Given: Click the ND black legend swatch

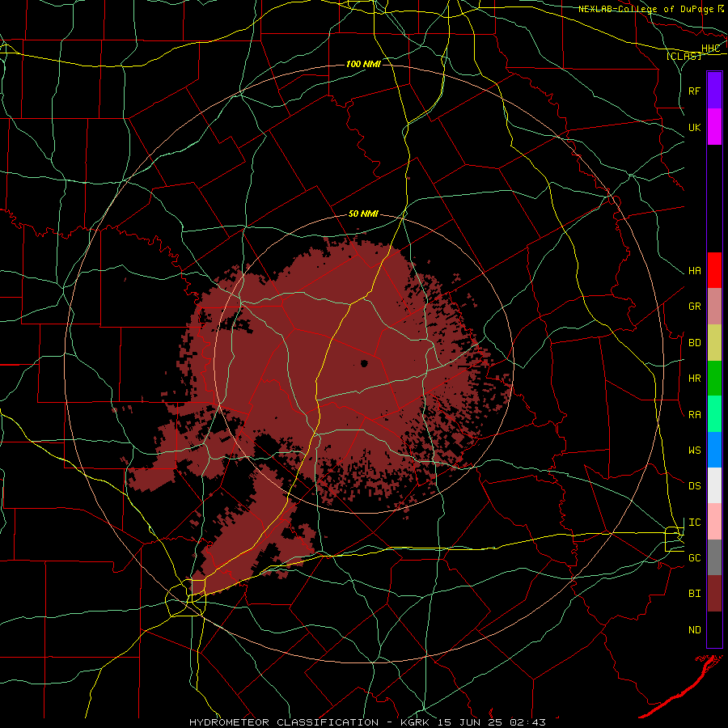Looking at the screenshot, I should 714,629.
